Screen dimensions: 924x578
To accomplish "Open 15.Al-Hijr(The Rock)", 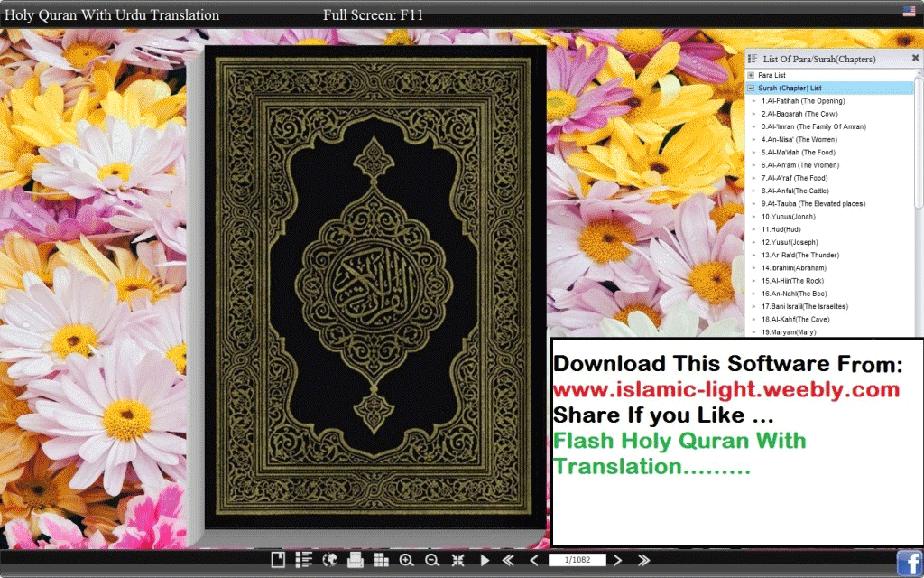I will pos(792,281).
